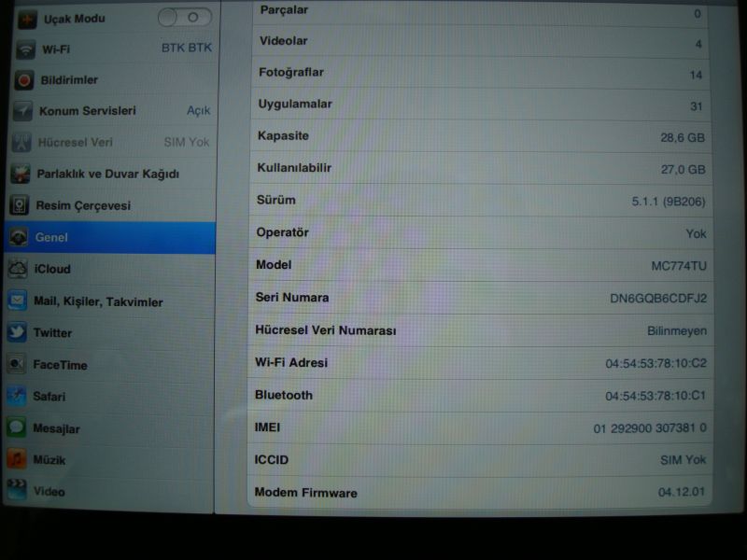Viewport: 747px width, 560px height.
Task: Select the Uygulamalar row
Action: click(x=481, y=105)
